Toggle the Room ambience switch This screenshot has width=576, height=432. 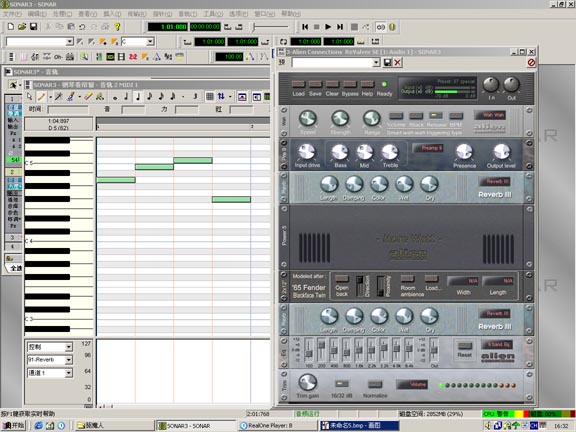click(x=407, y=278)
